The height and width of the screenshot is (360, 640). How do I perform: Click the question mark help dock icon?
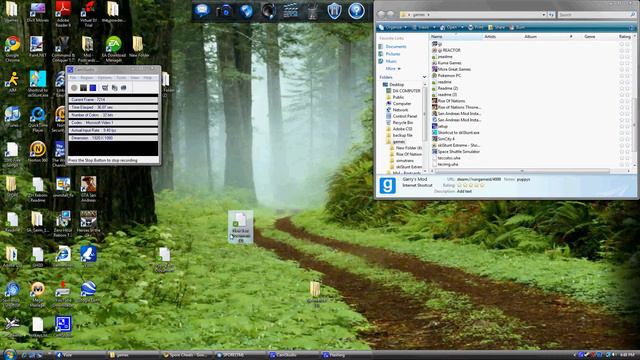[x=356, y=11]
